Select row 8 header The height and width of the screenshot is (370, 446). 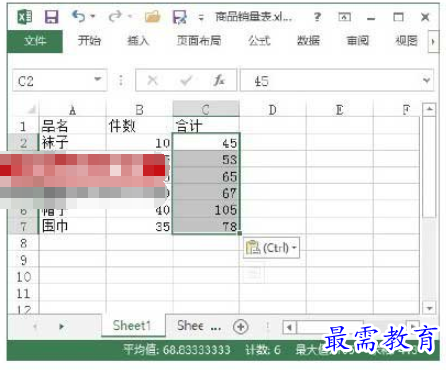(x=23, y=243)
